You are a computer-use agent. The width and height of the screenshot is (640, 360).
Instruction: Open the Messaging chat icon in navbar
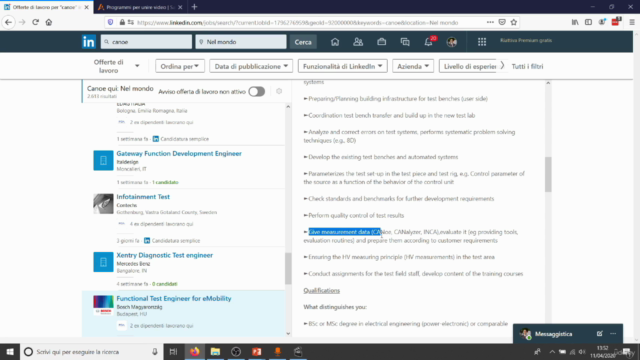point(405,42)
